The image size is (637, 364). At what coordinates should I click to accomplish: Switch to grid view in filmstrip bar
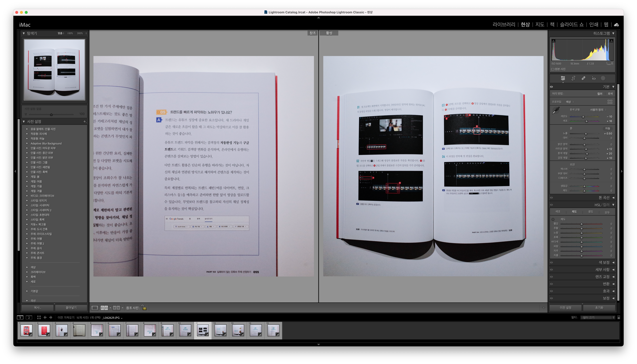click(x=39, y=317)
